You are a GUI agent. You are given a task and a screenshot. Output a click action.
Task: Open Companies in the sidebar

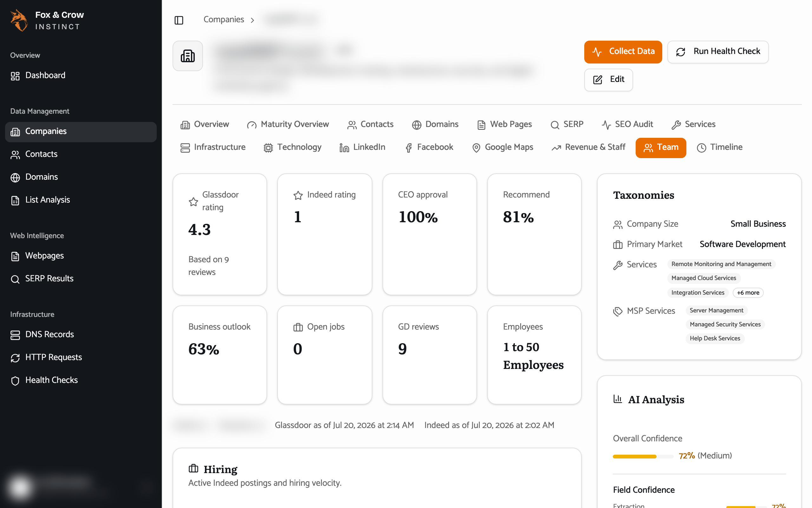[x=81, y=131]
